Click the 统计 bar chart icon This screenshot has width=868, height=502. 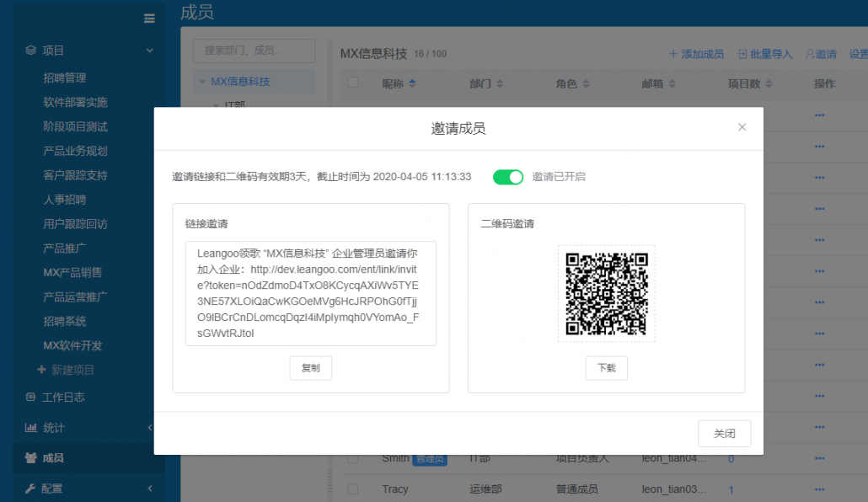coord(31,428)
